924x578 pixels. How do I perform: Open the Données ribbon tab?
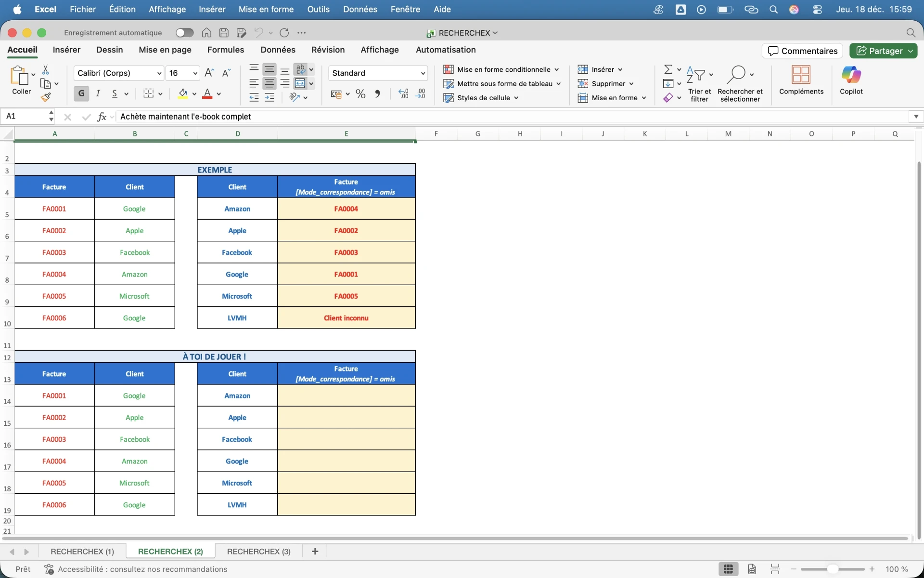[x=278, y=50]
